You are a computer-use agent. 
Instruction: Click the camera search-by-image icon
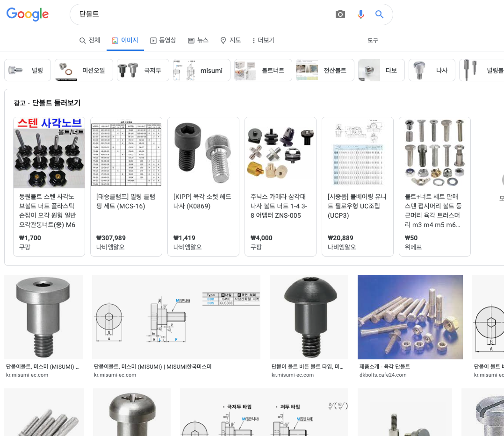click(340, 14)
